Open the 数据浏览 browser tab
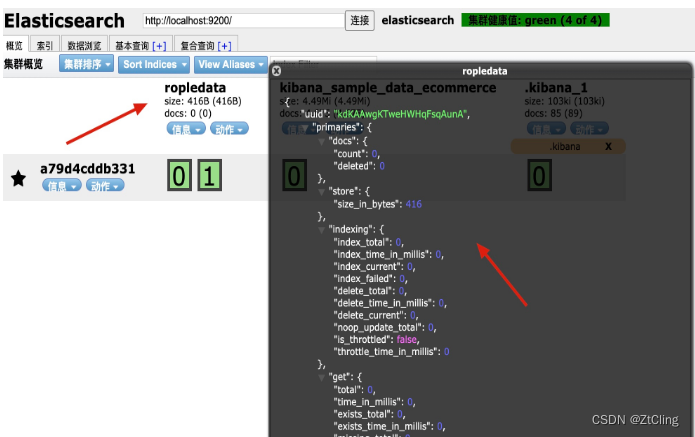Viewport: 695px width, 437px height. click(x=84, y=45)
